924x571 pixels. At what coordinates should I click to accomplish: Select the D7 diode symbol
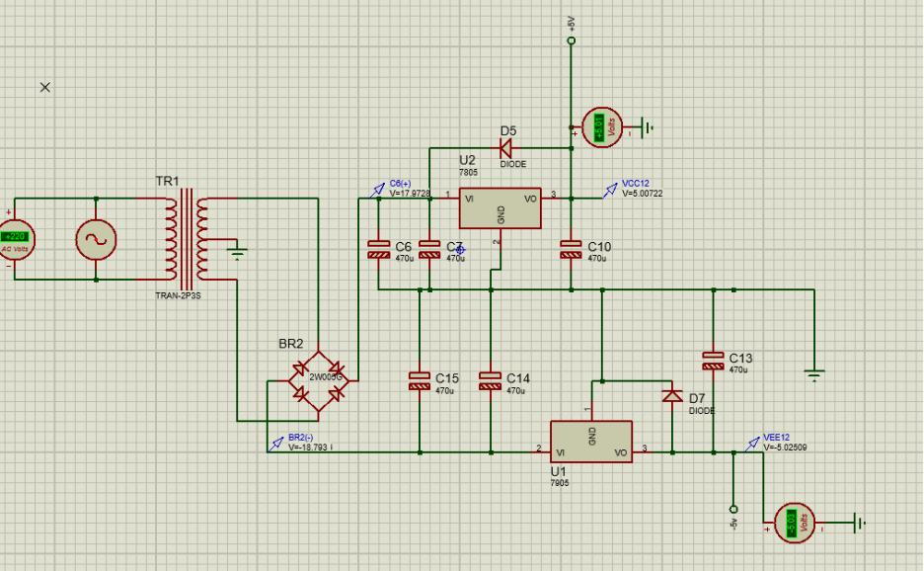pyautogui.click(x=672, y=395)
